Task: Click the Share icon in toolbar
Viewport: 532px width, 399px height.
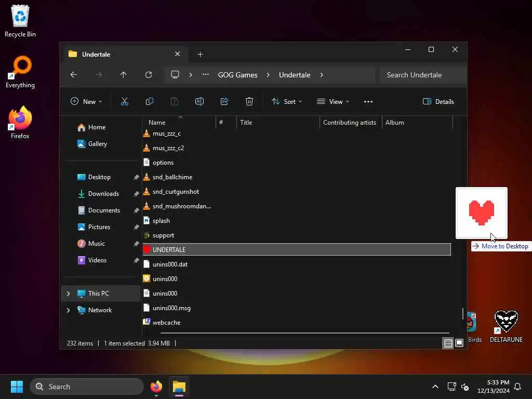Action: [x=224, y=101]
